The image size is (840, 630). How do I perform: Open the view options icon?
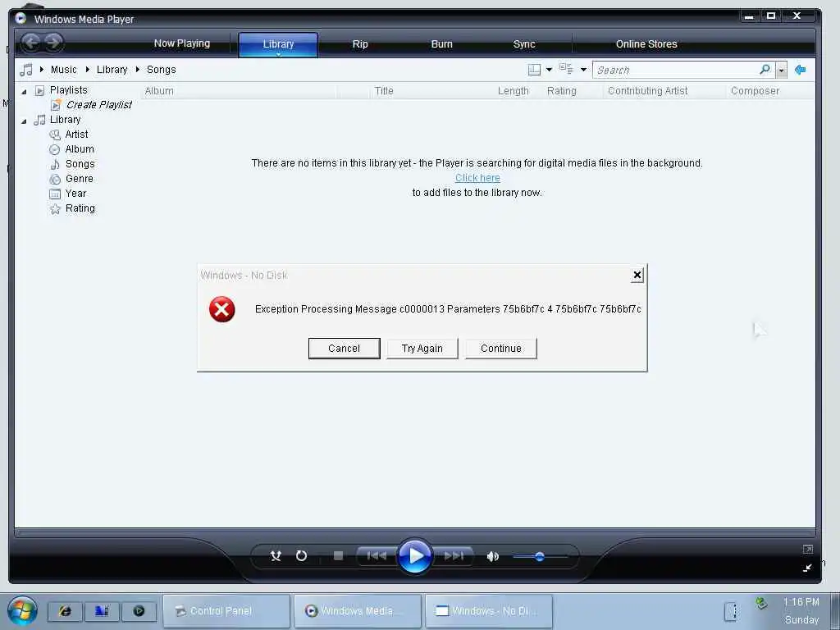(x=566, y=69)
